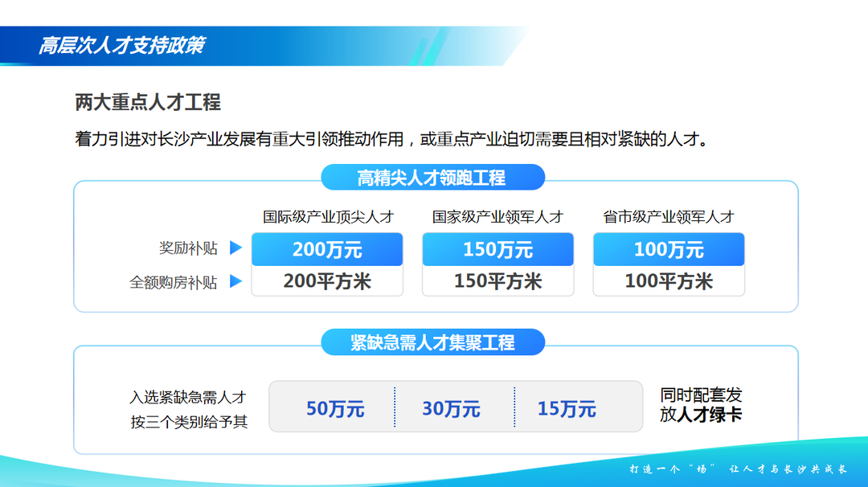Viewport: 868px width, 487px height.
Task: Select the 30万元 amount in gray bar
Action: point(451,409)
